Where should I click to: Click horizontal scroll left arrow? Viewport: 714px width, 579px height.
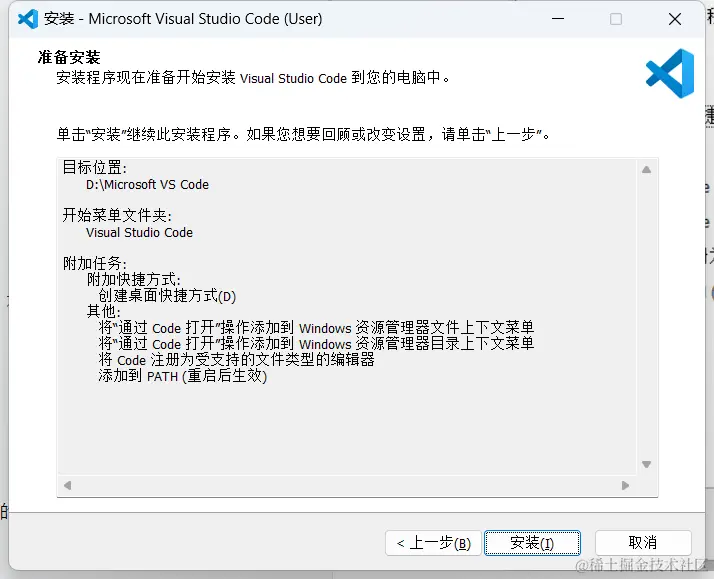coord(67,485)
